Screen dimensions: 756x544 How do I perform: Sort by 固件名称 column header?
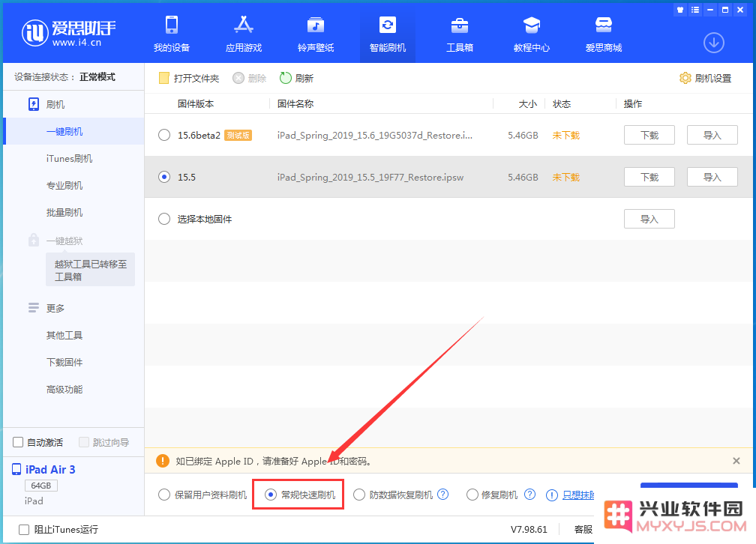pos(295,103)
